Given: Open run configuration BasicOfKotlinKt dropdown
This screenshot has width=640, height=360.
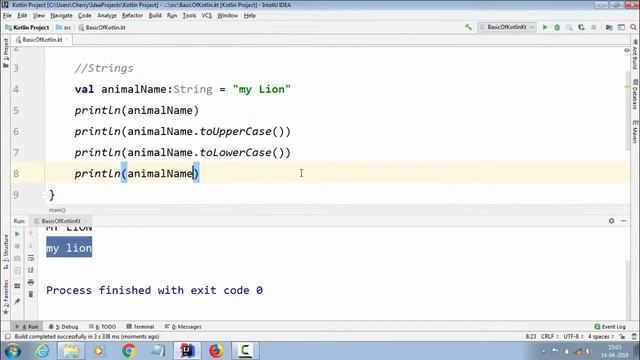Looking at the screenshot, I should pos(507,27).
